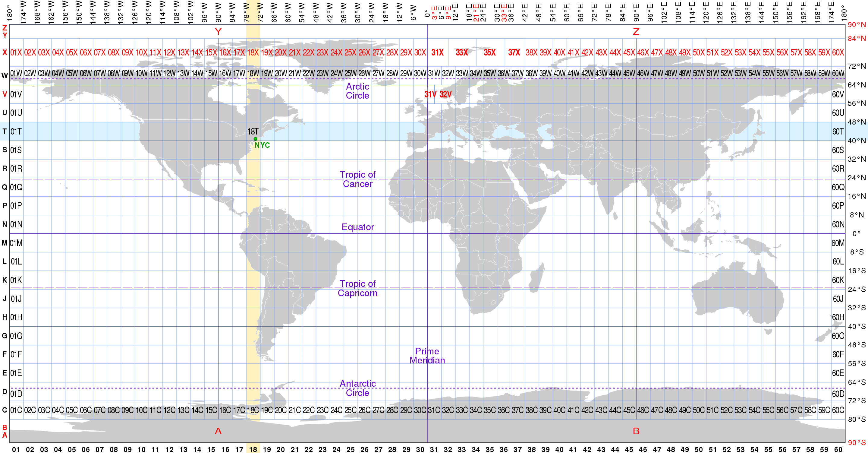Image resolution: width=868 pixels, height=453 pixels.
Task: Click the 18T zone label
Action: 253,131
